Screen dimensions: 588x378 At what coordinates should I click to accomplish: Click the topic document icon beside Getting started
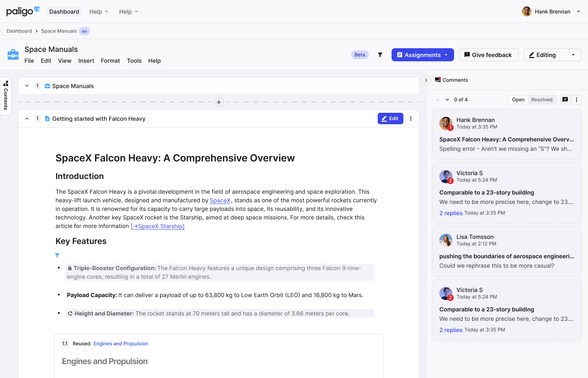[x=47, y=119]
